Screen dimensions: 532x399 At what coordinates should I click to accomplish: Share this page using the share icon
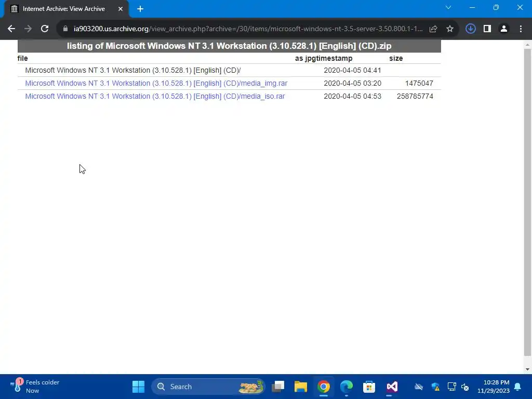coord(433,29)
